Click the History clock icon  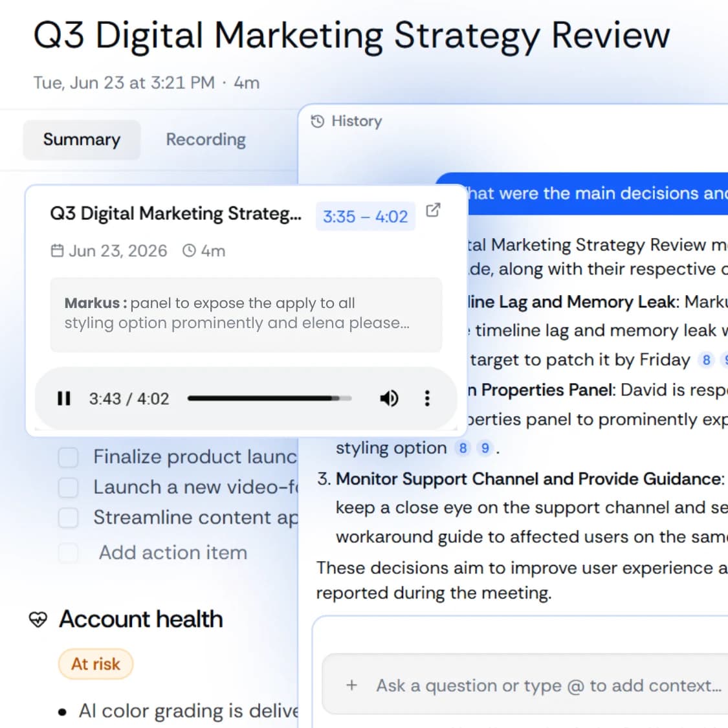pos(318,121)
